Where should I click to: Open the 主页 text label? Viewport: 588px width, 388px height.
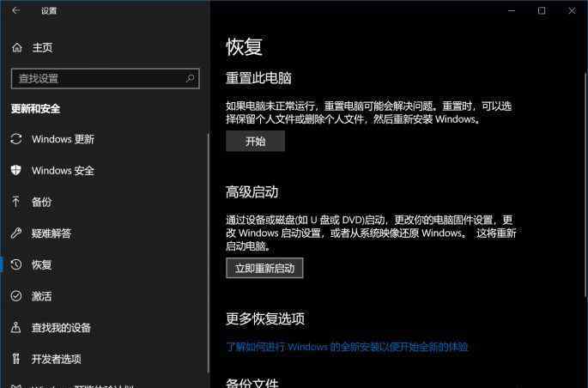point(42,48)
